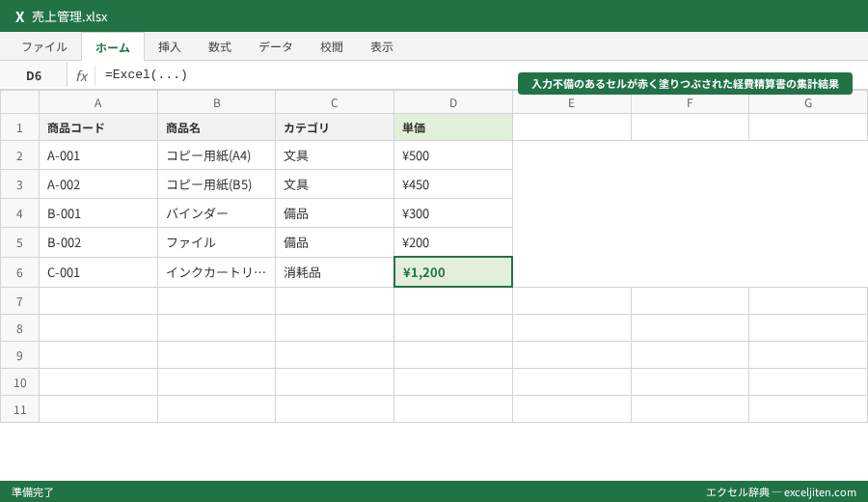Select the ¥500 price cell

[453, 155]
